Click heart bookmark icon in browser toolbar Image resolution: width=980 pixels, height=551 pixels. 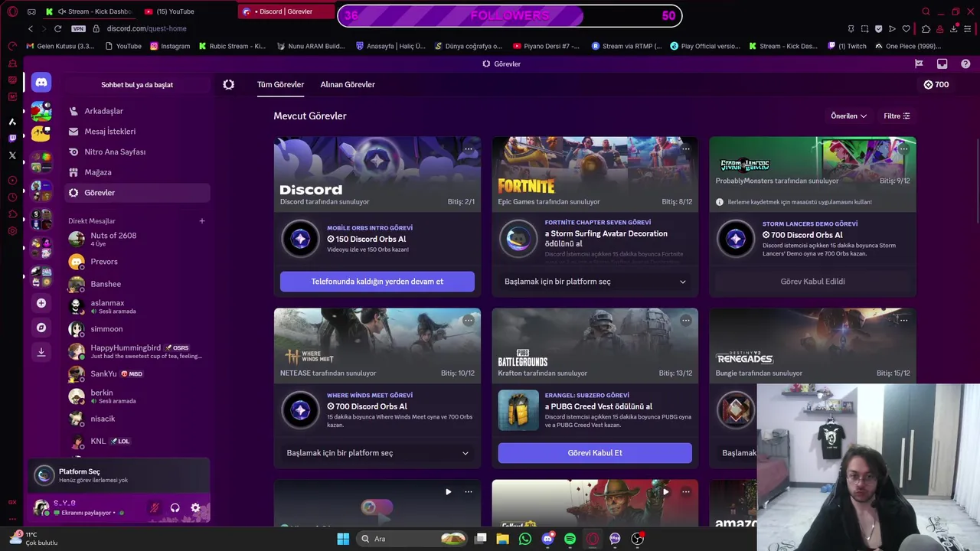click(906, 28)
